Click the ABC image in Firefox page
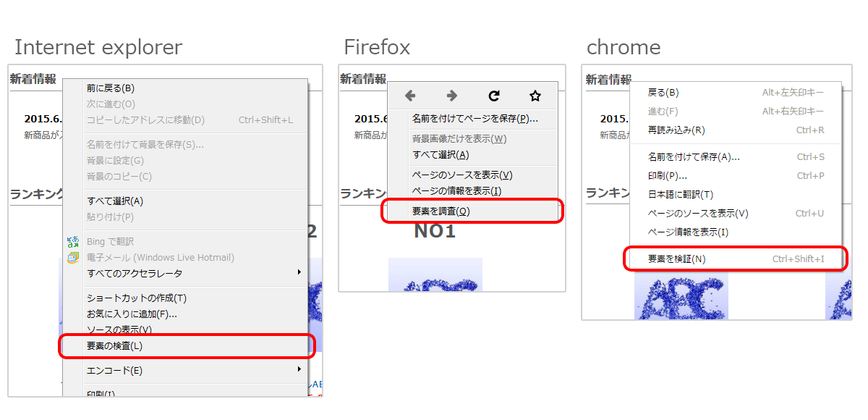 435,274
